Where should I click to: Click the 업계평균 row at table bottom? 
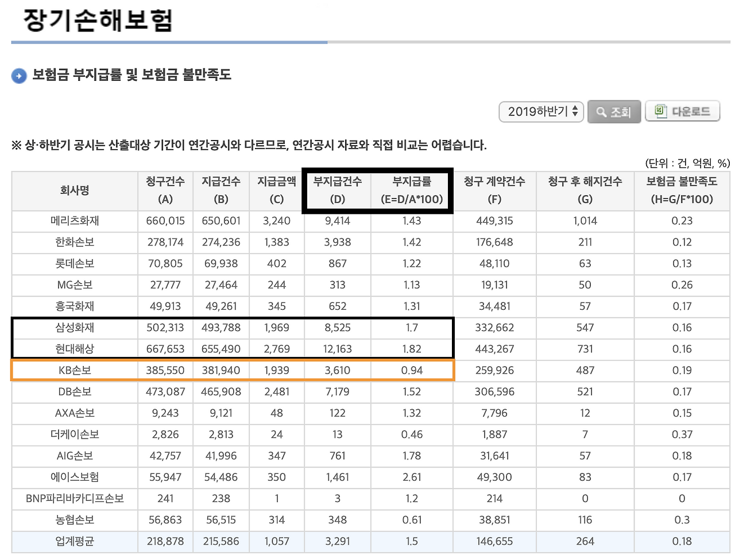tap(73, 541)
